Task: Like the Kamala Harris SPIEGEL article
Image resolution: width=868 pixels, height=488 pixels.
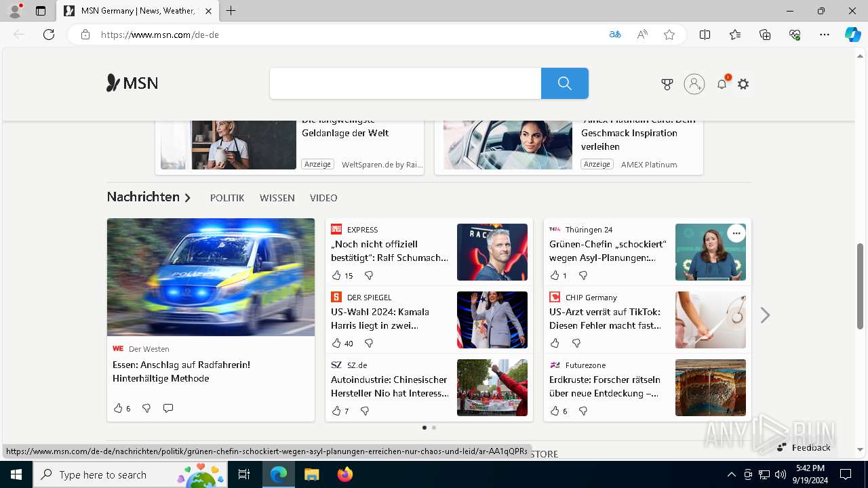Action: click(x=336, y=343)
